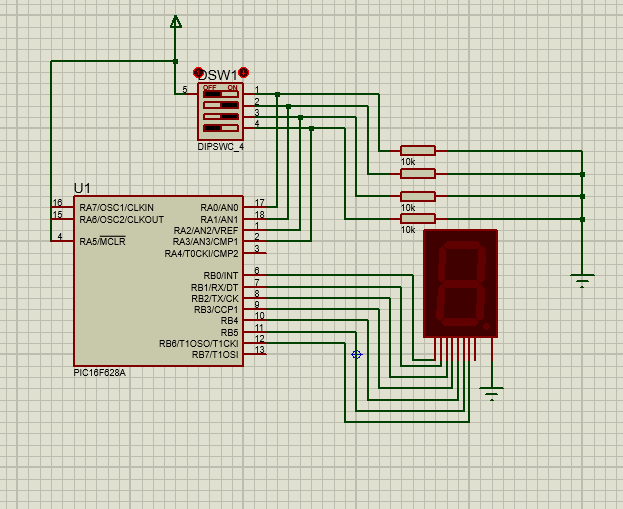Screen dimensions: 623x509
Task: Click pin number 10 on U1
Action: point(259,316)
